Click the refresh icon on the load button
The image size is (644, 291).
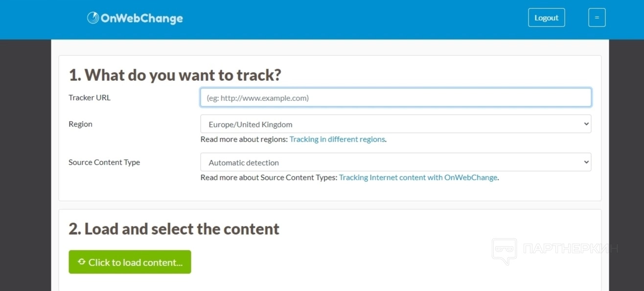coord(82,262)
